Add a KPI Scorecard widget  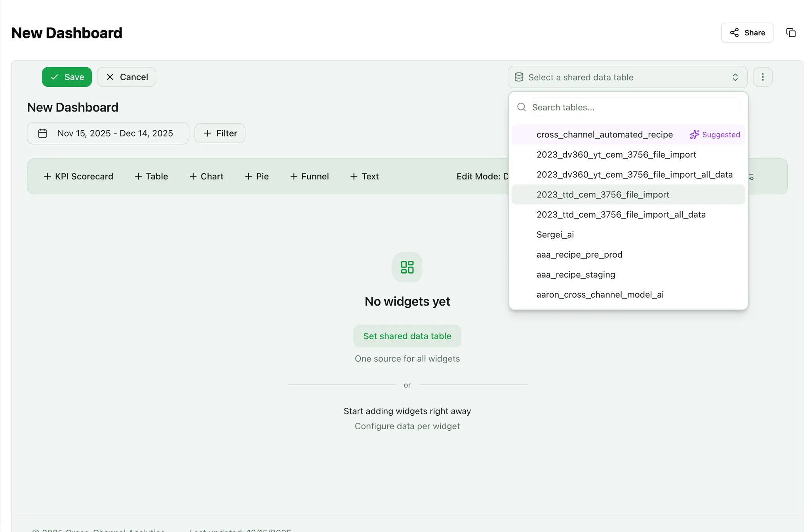point(78,177)
